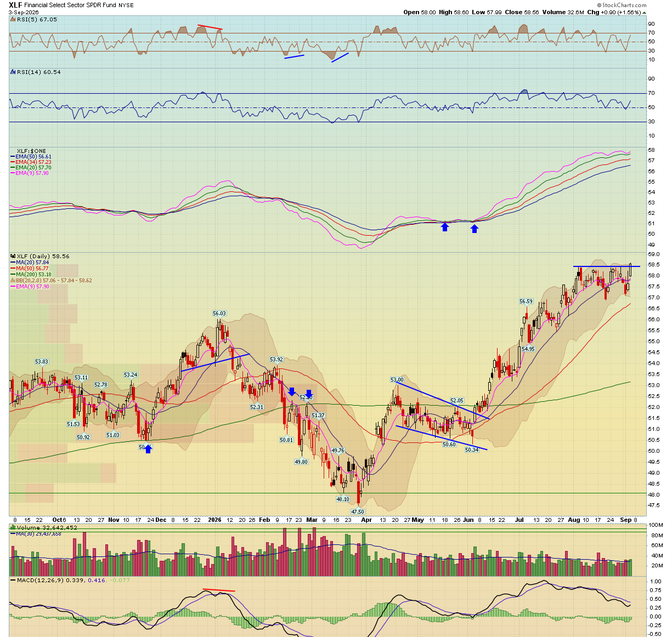Click the Jul marker on date axis
Image resolution: width=672 pixels, height=637 pixels.
(x=519, y=520)
